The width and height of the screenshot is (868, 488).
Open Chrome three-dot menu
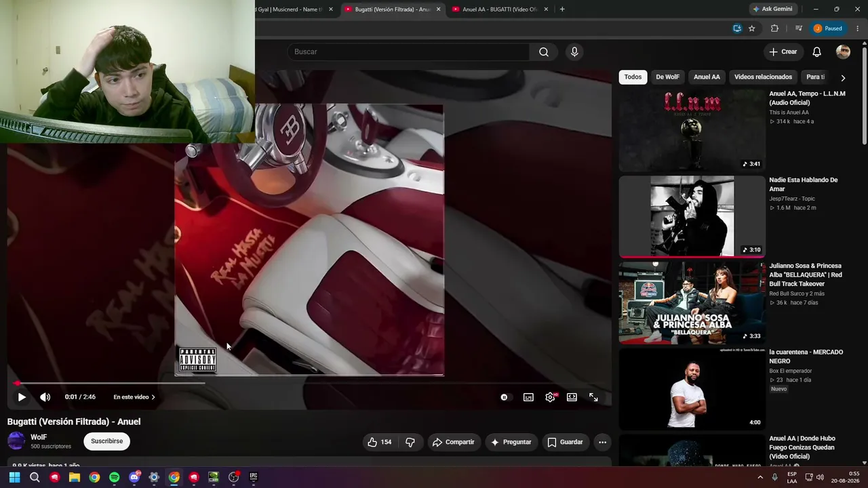858,28
